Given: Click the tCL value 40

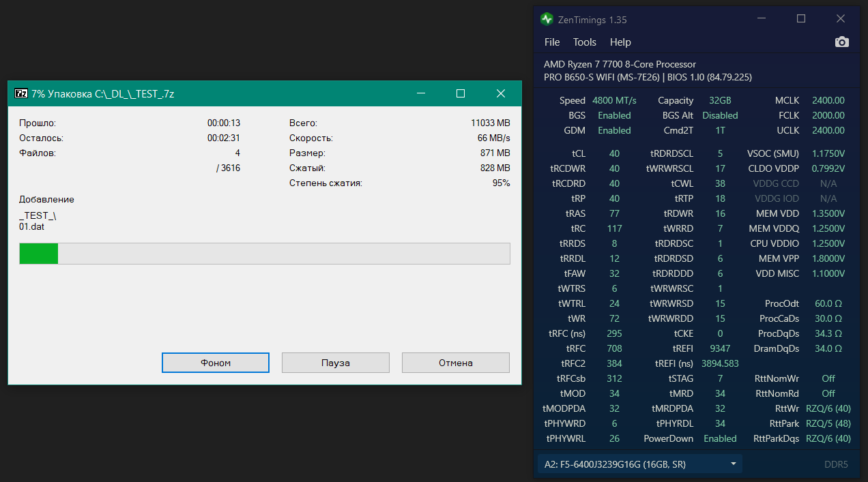Looking at the screenshot, I should (614, 153).
